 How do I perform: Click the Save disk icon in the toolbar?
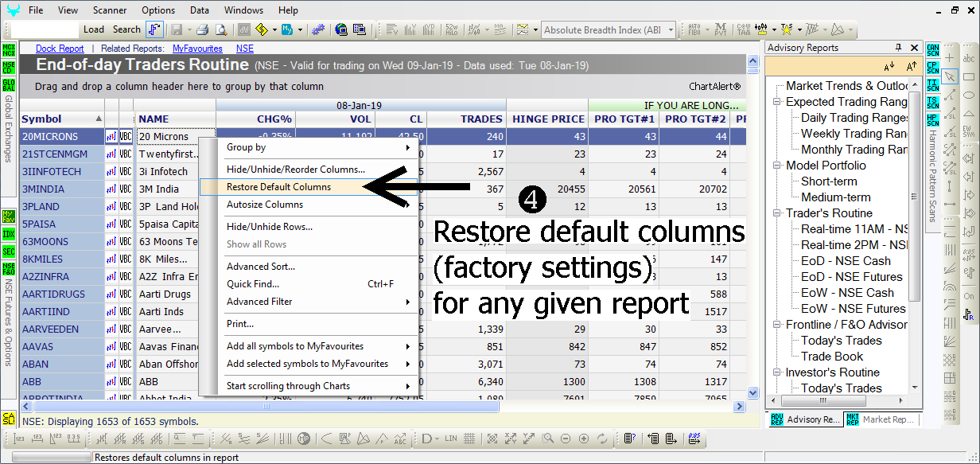[x=176, y=30]
